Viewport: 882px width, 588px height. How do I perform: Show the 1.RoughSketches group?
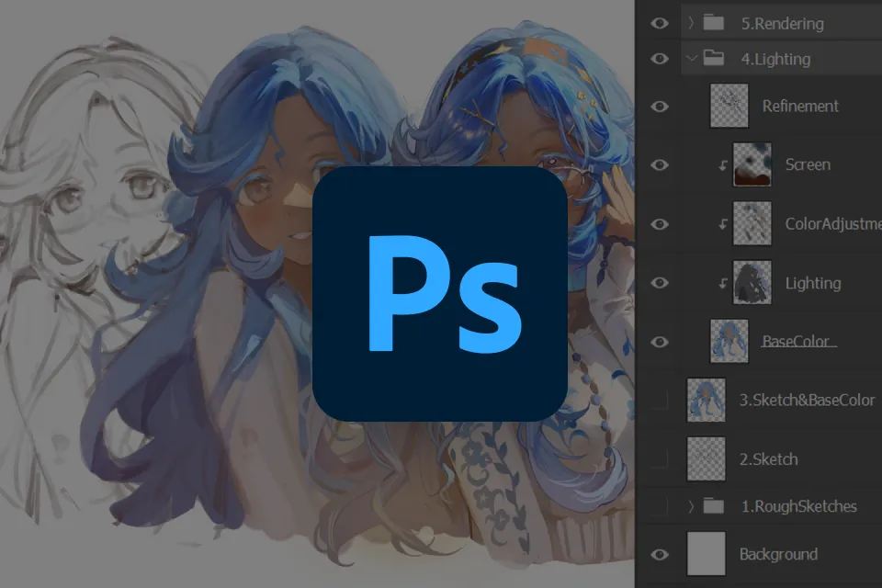[660, 506]
